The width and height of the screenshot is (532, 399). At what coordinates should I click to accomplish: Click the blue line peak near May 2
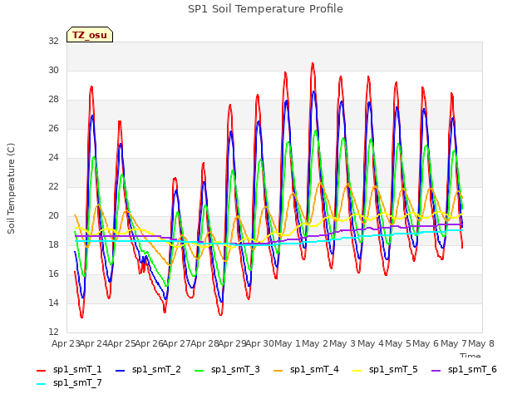pyautogui.click(x=313, y=91)
